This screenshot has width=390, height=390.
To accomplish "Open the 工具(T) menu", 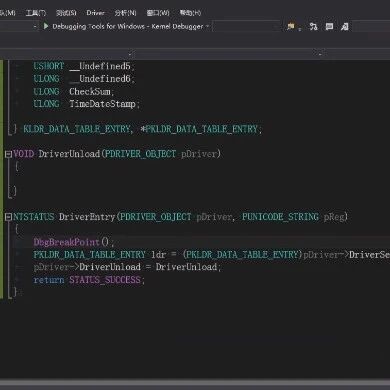I will 36,13.
